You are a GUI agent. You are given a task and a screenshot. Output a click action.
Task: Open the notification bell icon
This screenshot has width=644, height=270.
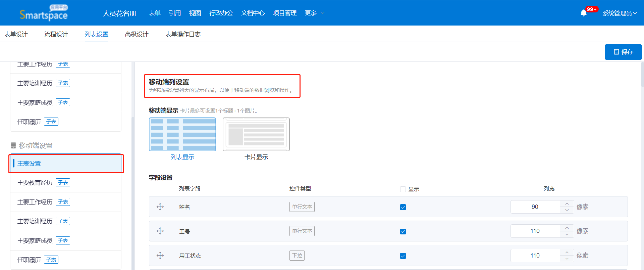coord(584,13)
